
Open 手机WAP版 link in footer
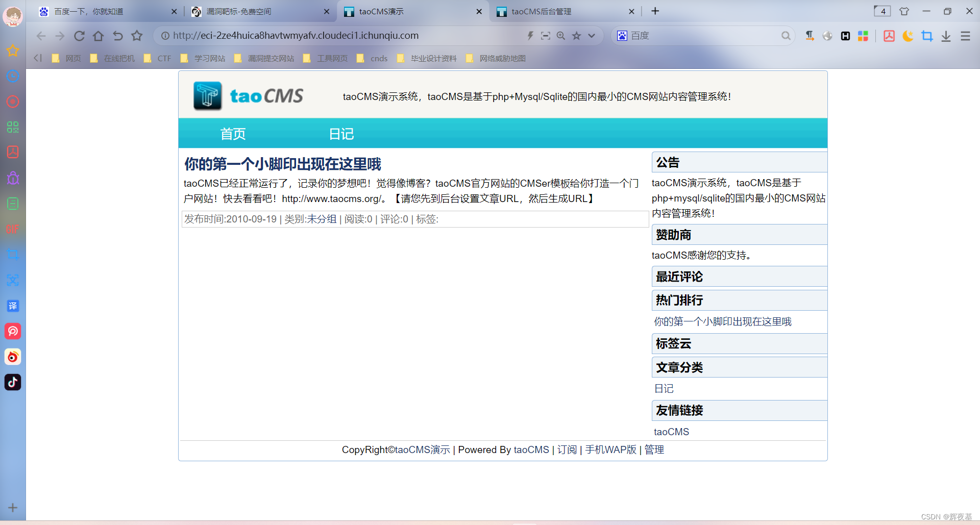(611, 449)
